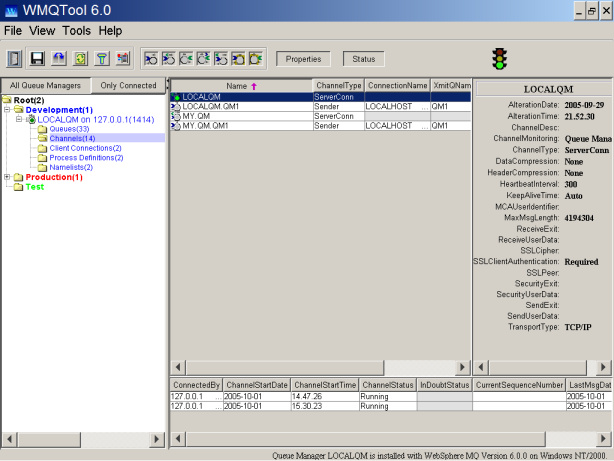Select yellow gear circle icon with blue arrow
This screenshot has height=461, width=614.
238,59
